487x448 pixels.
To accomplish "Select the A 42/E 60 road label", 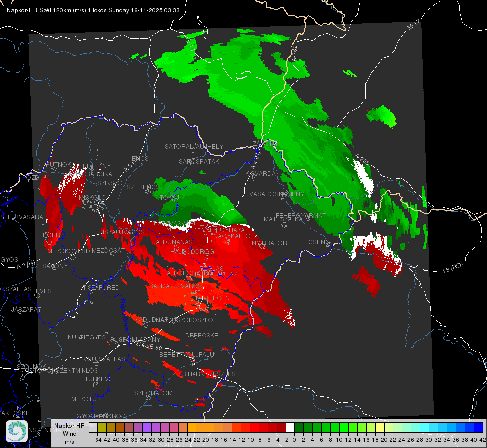I will click(x=149, y=346).
